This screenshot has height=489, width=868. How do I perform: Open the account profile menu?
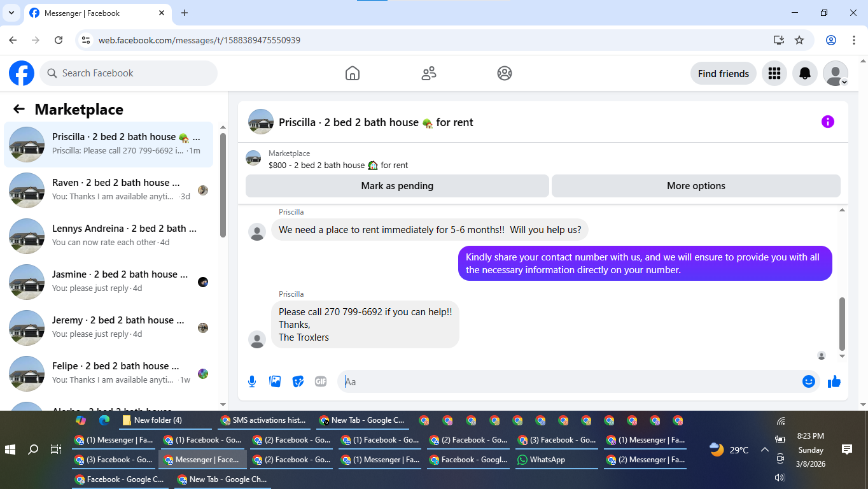click(x=836, y=73)
